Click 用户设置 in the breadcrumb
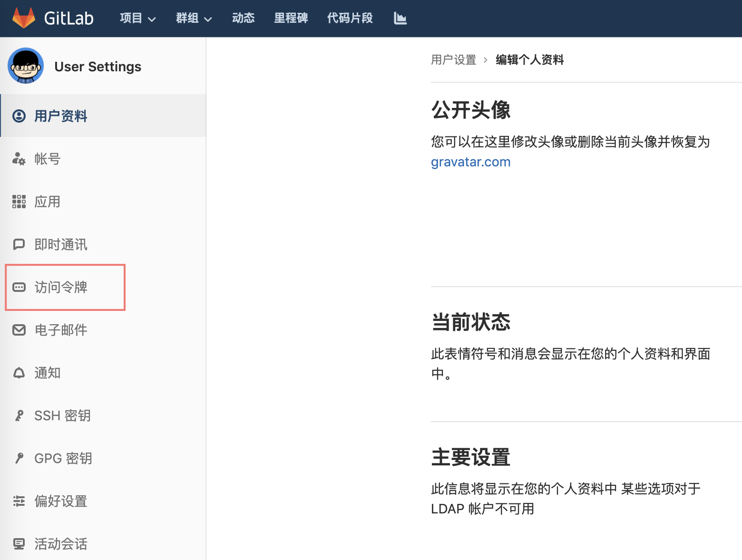Viewport: 742px width, 560px height. click(453, 60)
